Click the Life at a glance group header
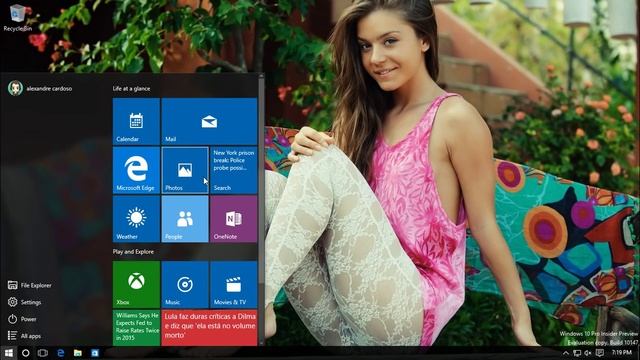 point(131,89)
